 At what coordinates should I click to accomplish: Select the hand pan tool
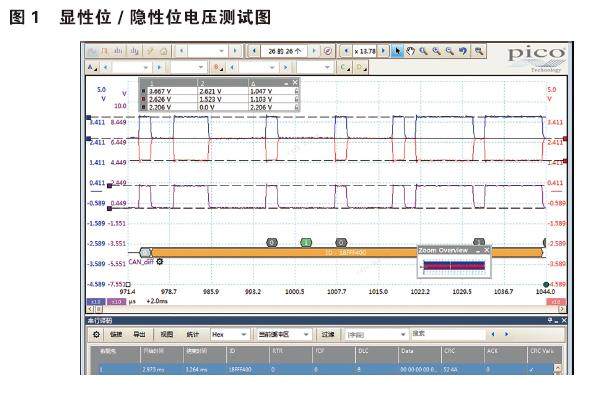(x=410, y=51)
